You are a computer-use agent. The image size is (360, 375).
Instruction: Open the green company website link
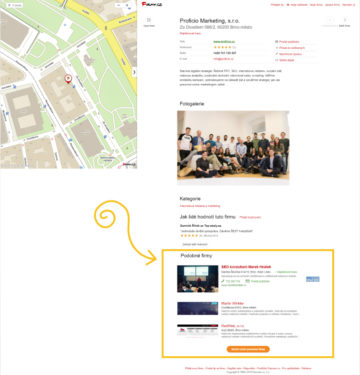click(x=223, y=42)
